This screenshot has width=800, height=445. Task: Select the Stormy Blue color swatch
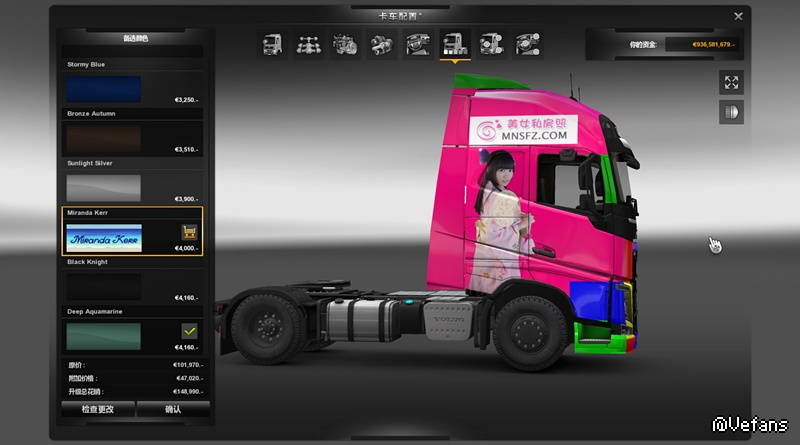(x=104, y=89)
